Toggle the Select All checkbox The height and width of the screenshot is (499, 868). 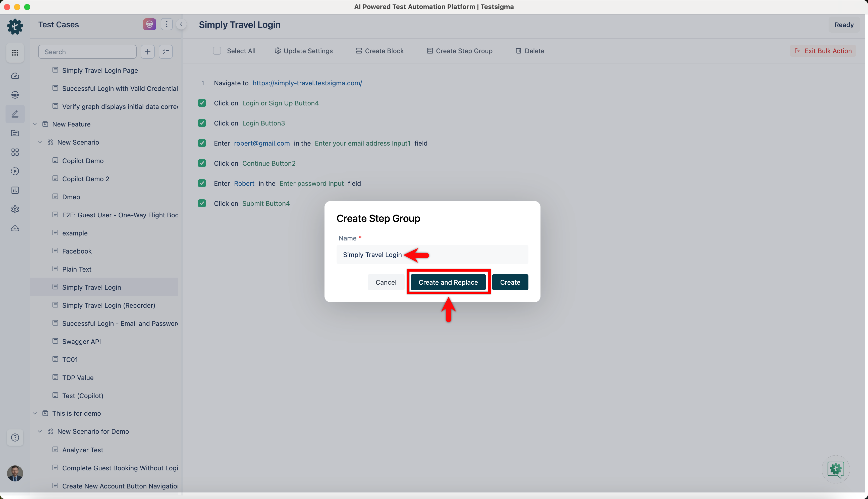tap(217, 51)
